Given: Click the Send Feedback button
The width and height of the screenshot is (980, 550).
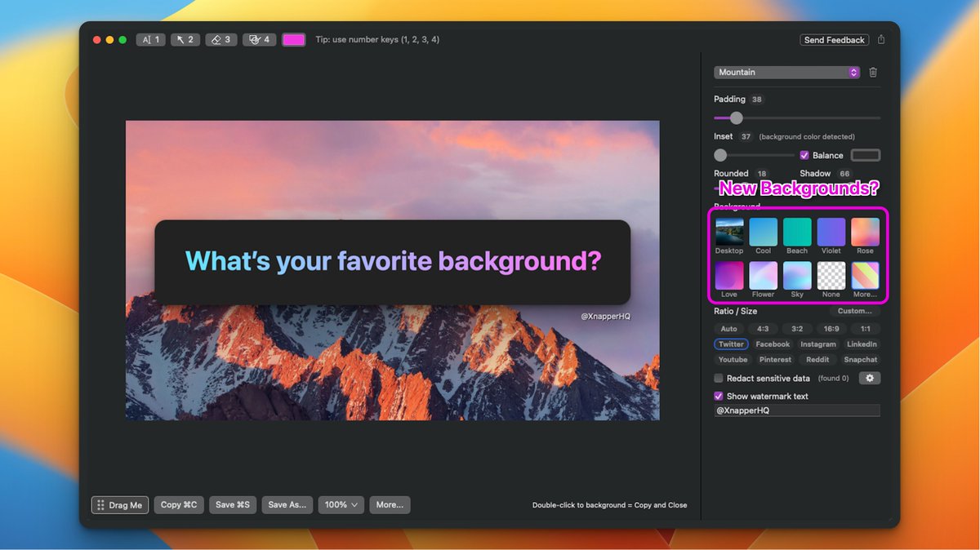Looking at the screenshot, I should pos(834,39).
